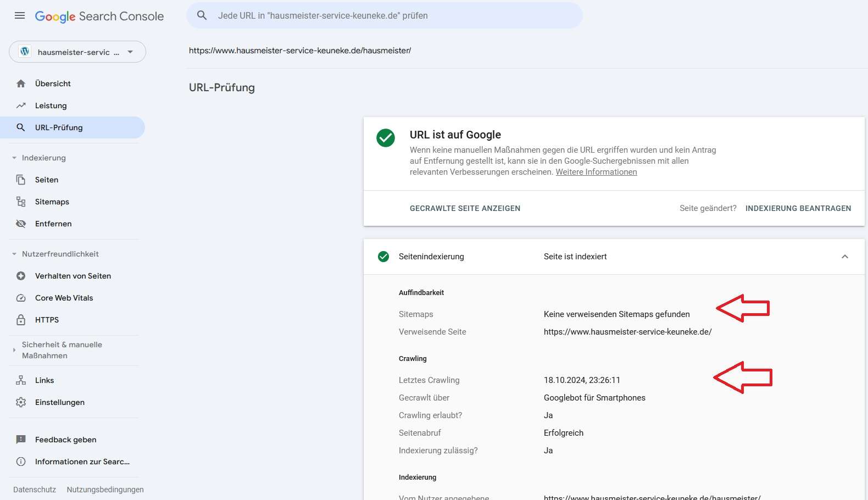This screenshot has height=500, width=868.
Task: Click the inspected URL at page top
Action: pyautogui.click(x=300, y=51)
